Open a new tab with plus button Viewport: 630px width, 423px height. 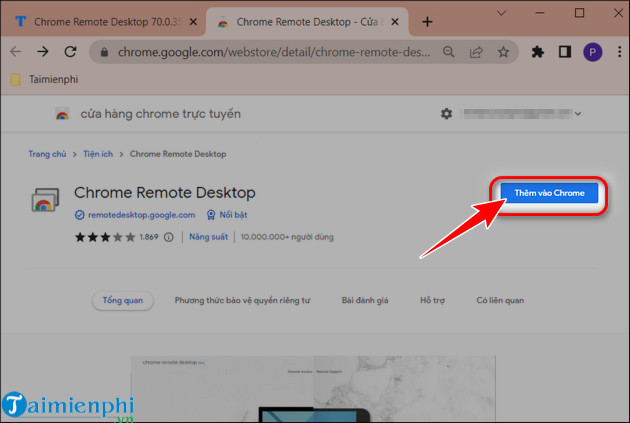tap(428, 22)
